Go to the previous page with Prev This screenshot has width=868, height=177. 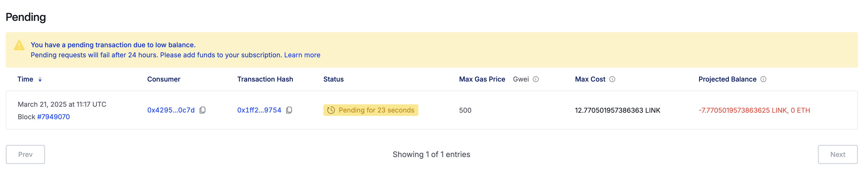pyautogui.click(x=25, y=154)
